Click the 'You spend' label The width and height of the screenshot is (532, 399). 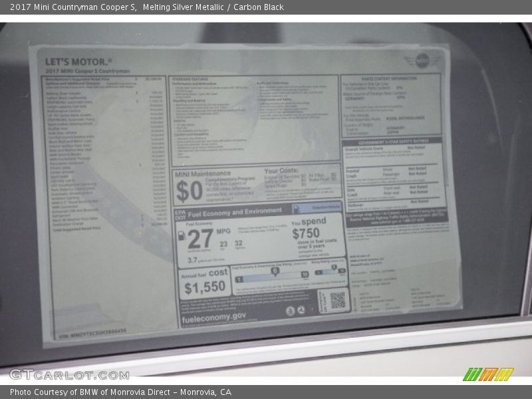coord(309,221)
